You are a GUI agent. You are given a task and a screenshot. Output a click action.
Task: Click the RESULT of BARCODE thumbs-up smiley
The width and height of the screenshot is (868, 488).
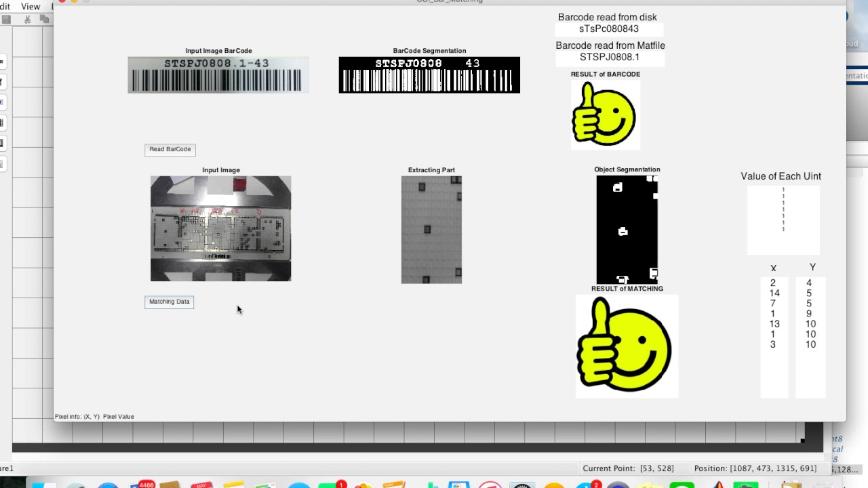tap(606, 115)
